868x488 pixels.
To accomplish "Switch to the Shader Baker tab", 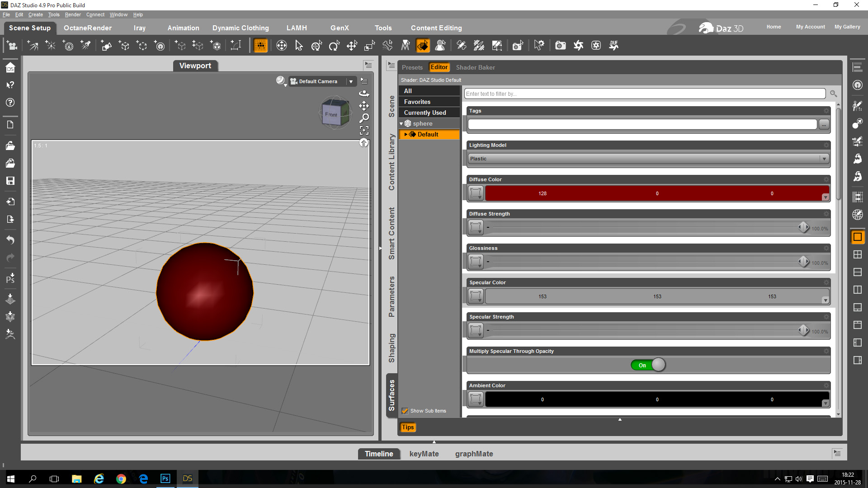I will (475, 67).
